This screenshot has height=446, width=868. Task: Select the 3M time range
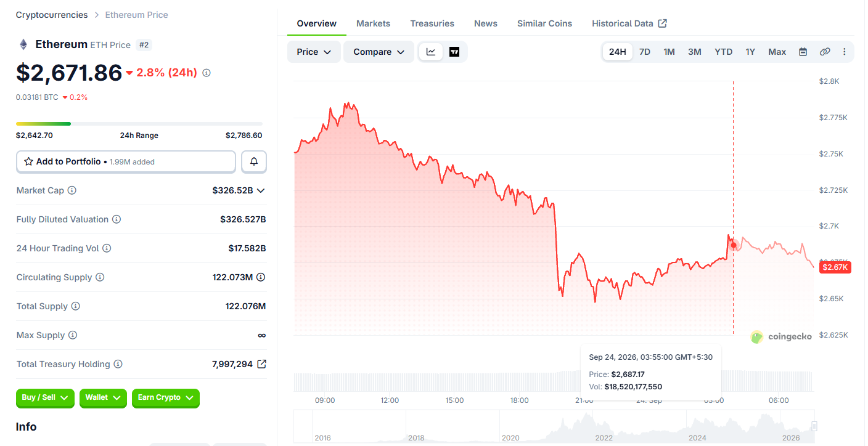(695, 52)
